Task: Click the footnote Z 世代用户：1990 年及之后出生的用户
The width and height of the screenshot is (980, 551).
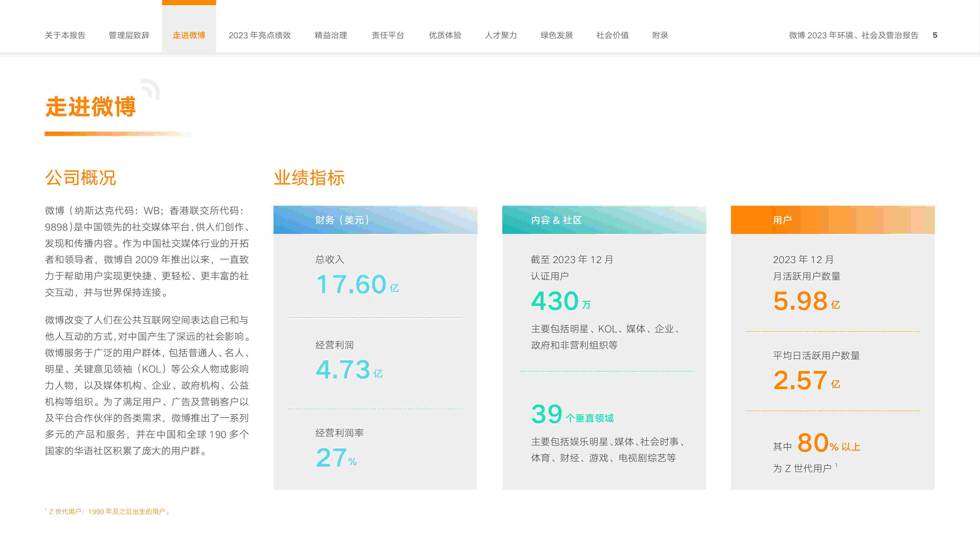Action: pos(108,512)
